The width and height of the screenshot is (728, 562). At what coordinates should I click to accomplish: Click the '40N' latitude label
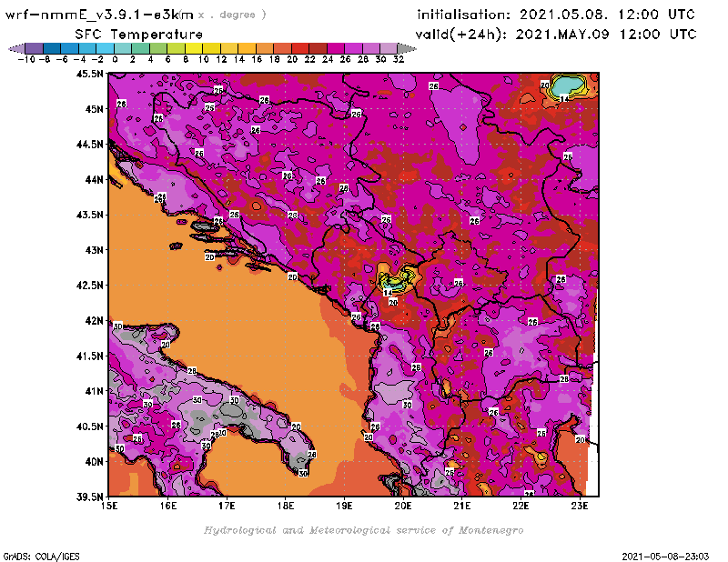tap(95, 462)
